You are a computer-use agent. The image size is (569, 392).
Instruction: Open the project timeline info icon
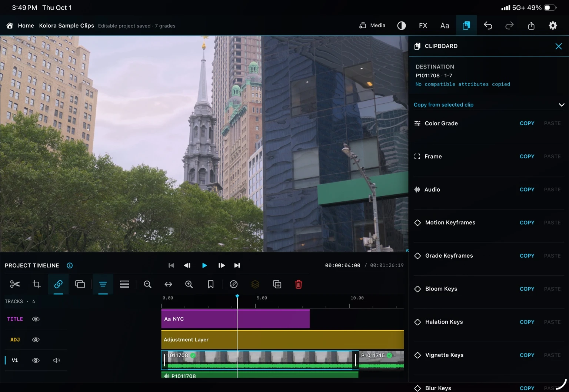pos(70,265)
